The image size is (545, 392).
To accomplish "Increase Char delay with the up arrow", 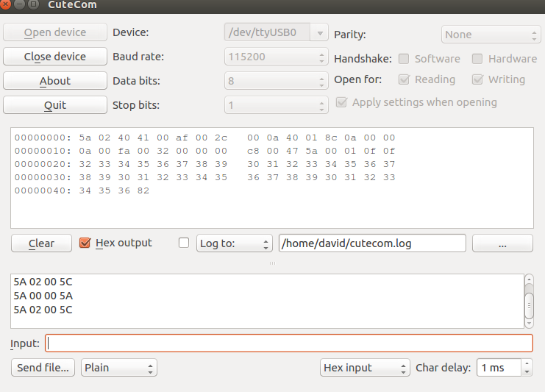I will click(x=527, y=363).
